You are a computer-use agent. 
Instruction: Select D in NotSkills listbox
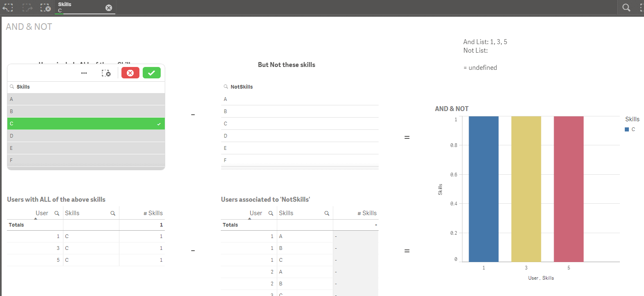pos(300,136)
